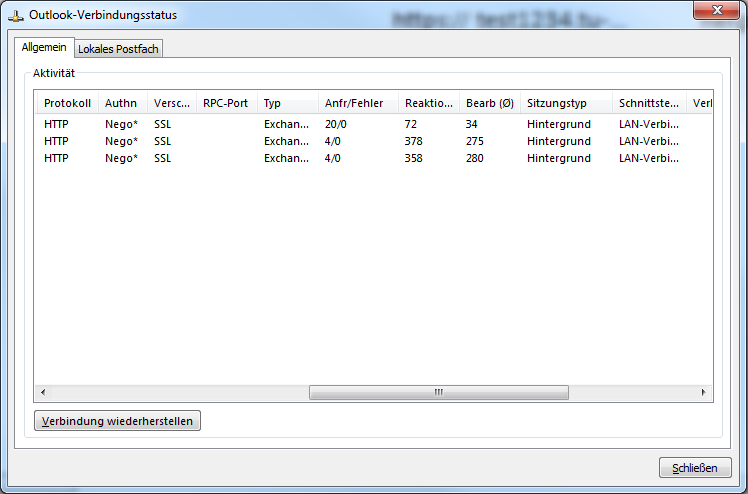The image size is (748, 494).
Task: Sort by the Anfr/Fehler column header
Action: pos(358,103)
